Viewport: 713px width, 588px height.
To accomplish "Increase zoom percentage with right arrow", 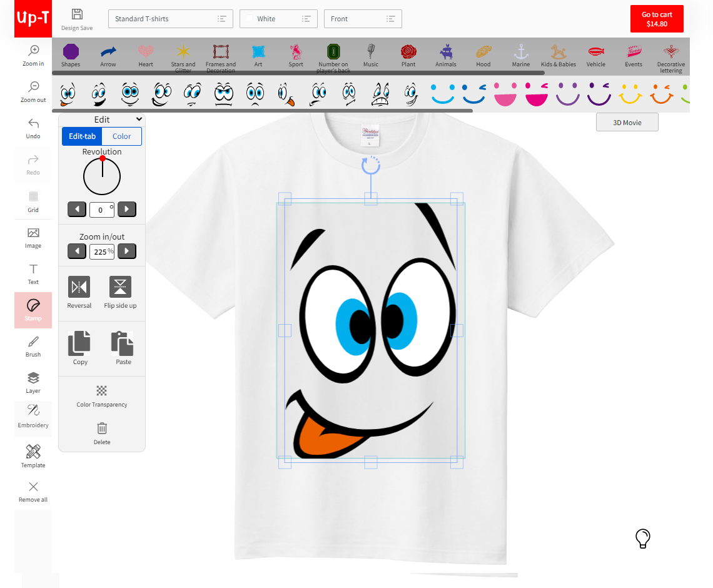I will [x=127, y=251].
